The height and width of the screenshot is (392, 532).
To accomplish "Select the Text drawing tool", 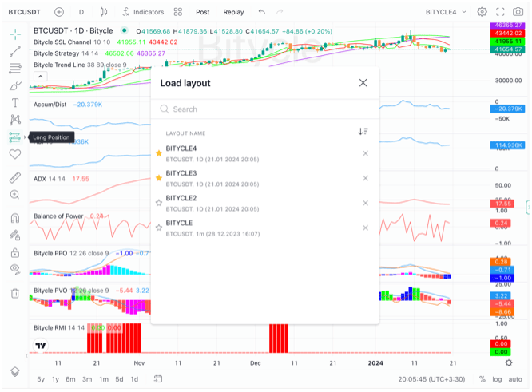I will pos(14,102).
